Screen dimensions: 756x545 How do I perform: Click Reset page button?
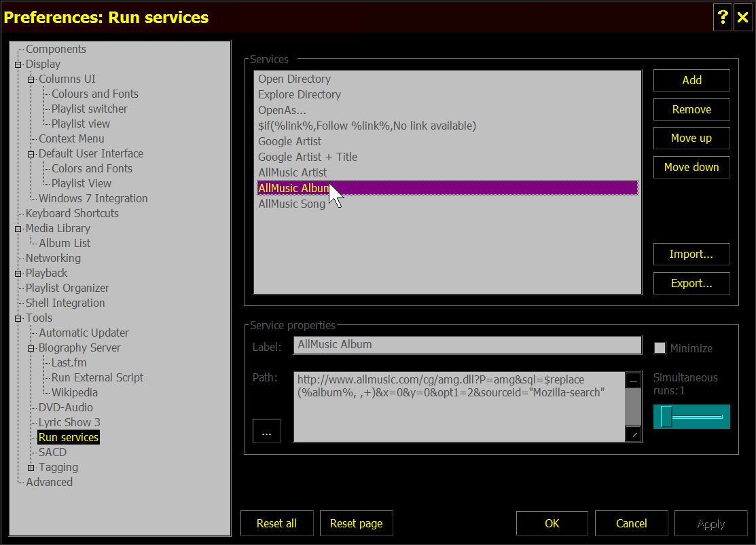click(x=357, y=523)
